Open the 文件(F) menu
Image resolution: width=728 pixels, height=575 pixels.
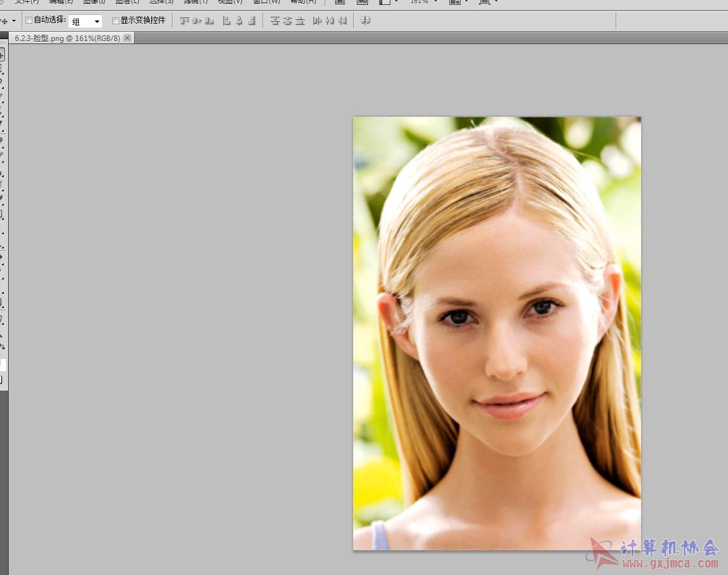pos(26,2)
